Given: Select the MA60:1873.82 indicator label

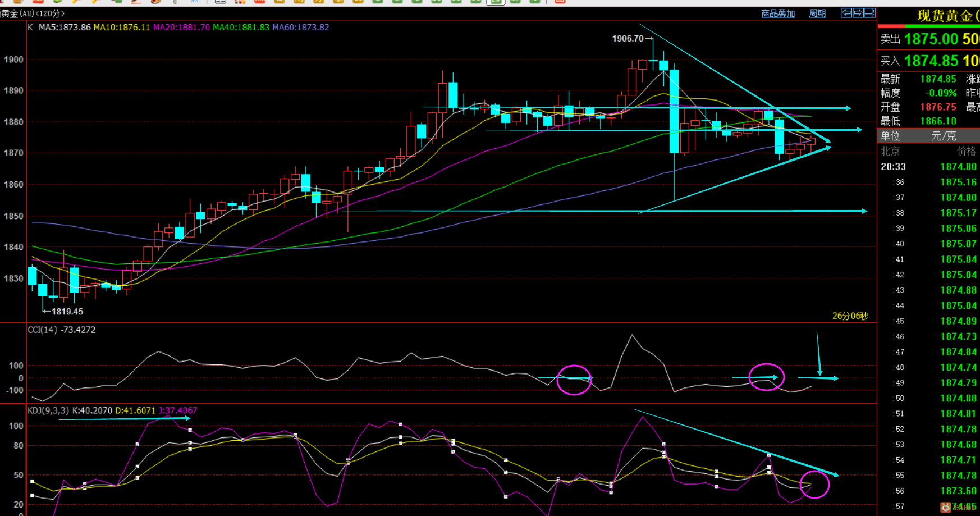Looking at the screenshot, I should pyautogui.click(x=300, y=27).
